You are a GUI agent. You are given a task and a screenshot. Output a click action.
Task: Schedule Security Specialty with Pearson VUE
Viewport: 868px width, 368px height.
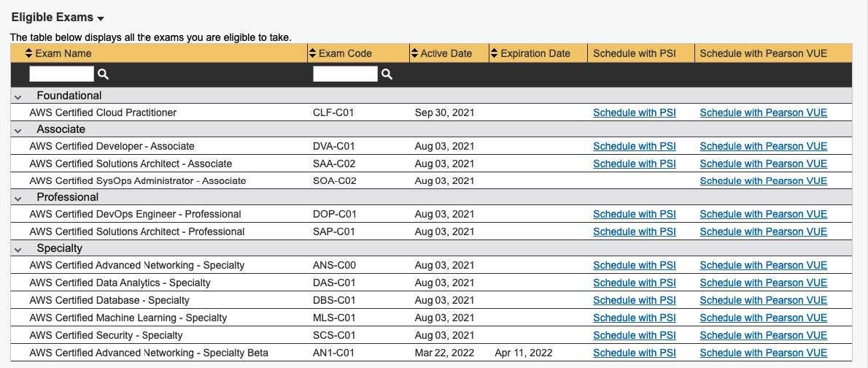(763, 335)
